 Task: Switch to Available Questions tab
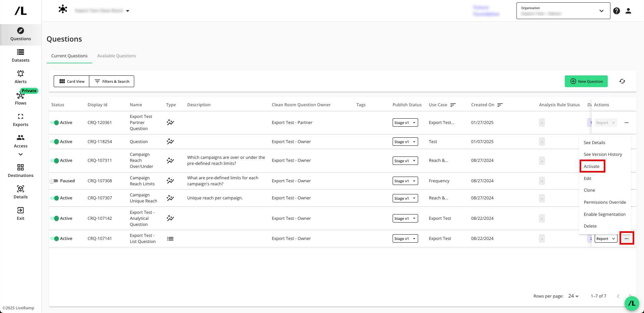tap(116, 56)
